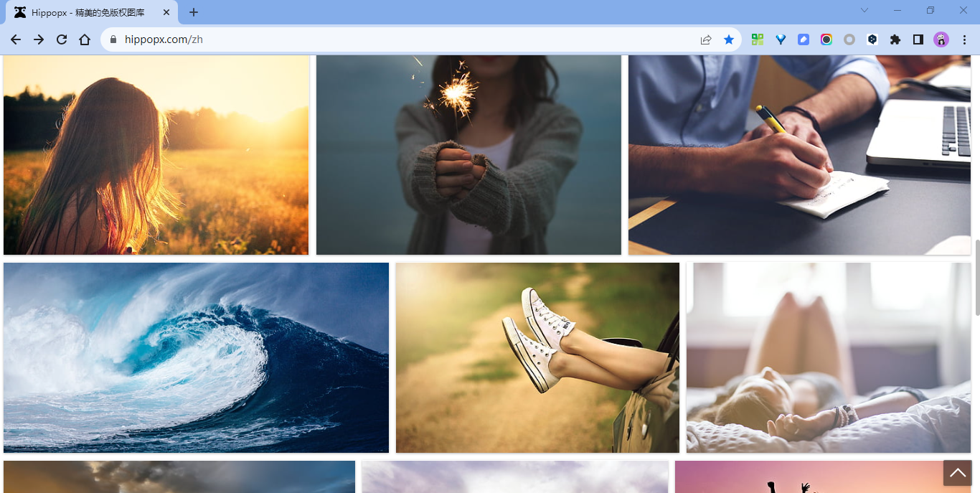Click the scroll-to-top arrow button
This screenshot has height=493, width=980.
958,473
